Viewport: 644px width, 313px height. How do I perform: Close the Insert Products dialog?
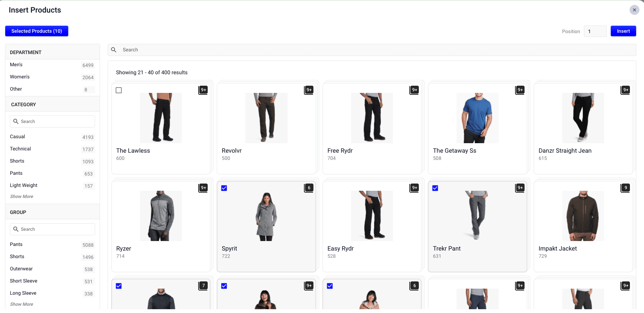pos(634,10)
